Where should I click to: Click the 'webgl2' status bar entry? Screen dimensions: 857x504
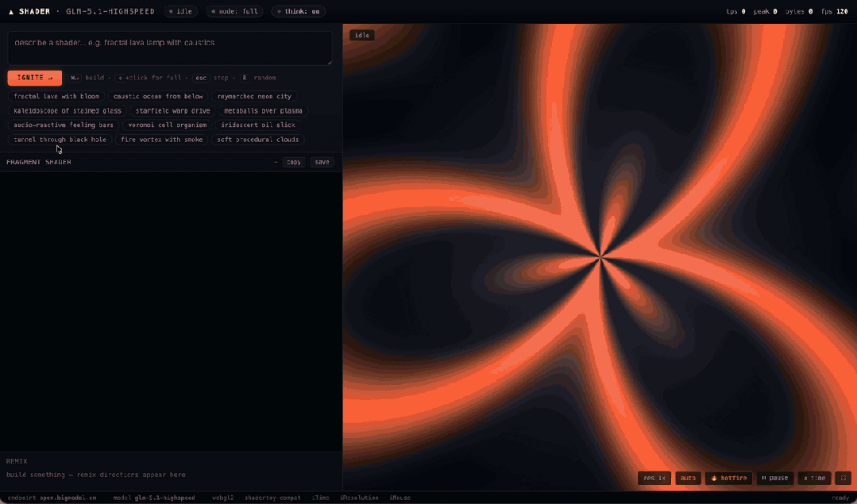[x=223, y=498]
